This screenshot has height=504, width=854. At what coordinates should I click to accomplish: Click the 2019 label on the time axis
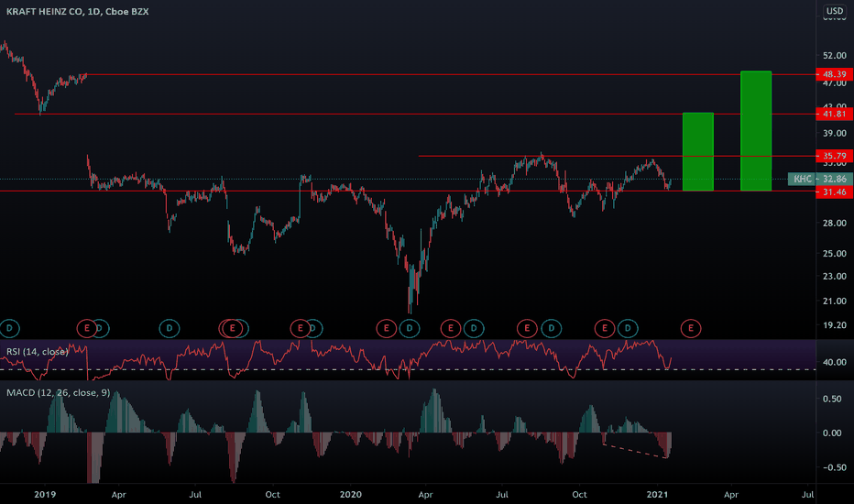(45, 494)
